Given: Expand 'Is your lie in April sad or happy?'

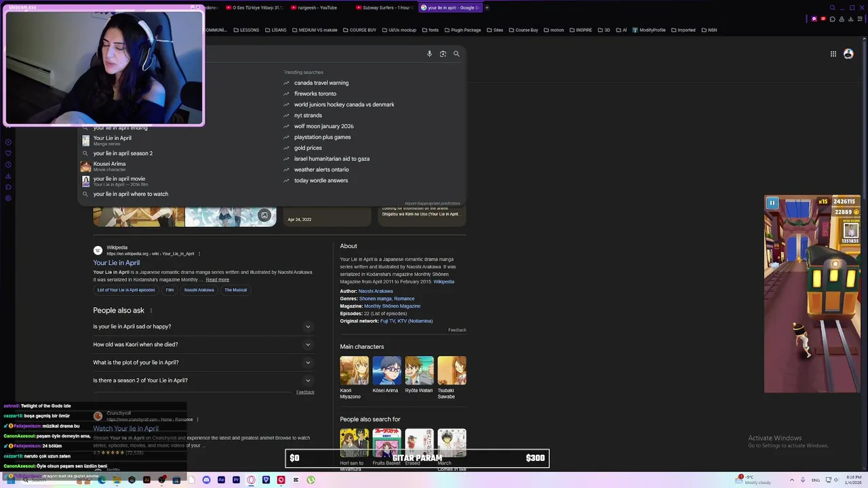Looking at the screenshot, I should (x=202, y=327).
